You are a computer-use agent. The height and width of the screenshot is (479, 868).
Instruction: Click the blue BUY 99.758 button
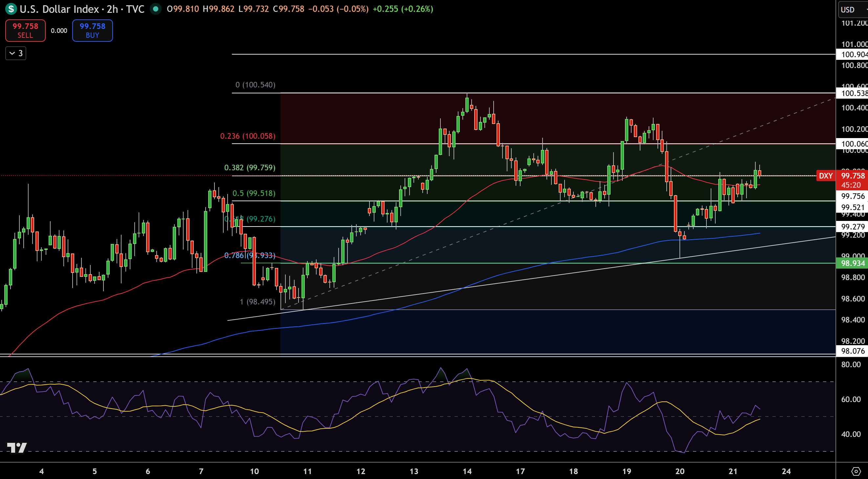[92, 30]
